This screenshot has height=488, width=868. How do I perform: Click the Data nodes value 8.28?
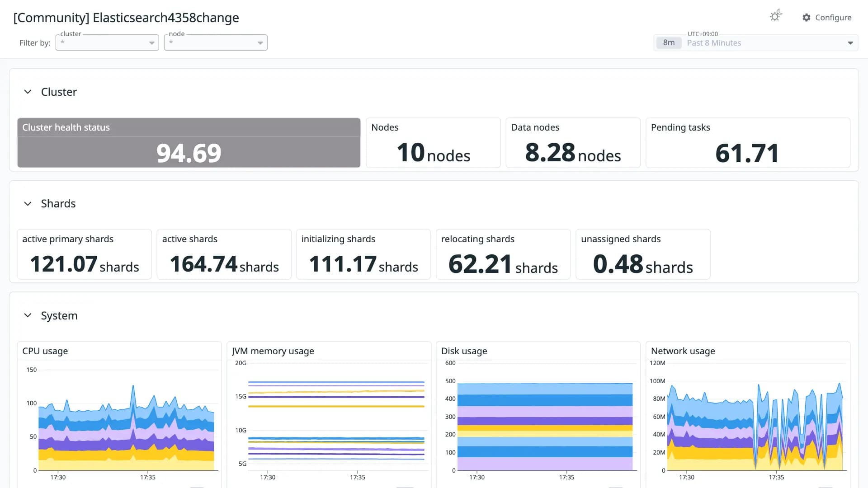tap(550, 152)
